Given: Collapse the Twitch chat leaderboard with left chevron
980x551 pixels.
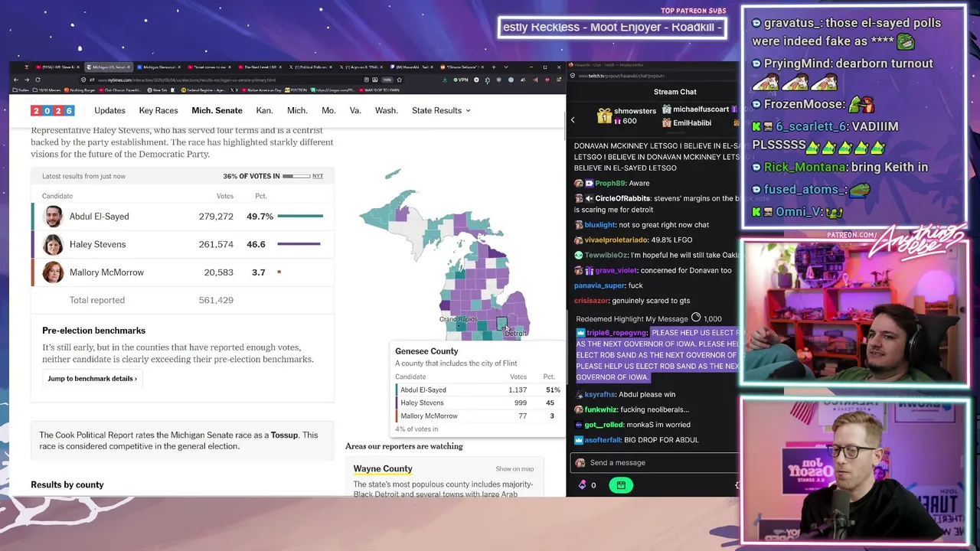Looking at the screenshot, I should click(x=573, y=119).
